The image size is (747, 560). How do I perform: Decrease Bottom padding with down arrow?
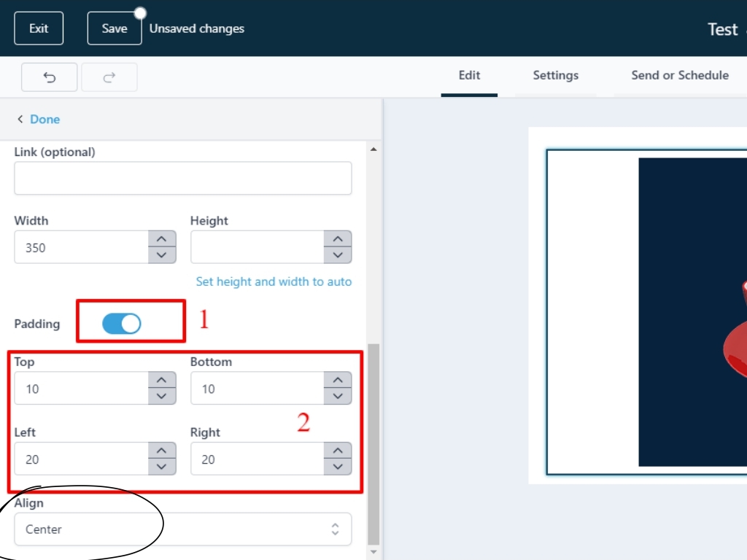[338, 396]
